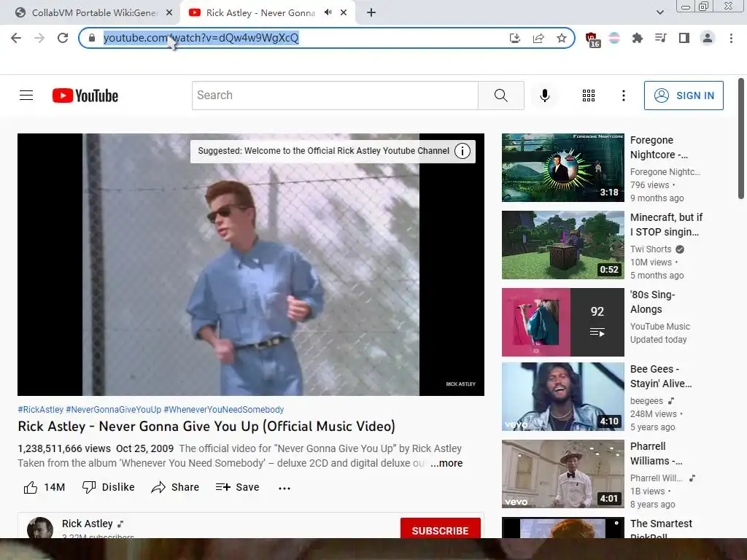This screenshot has width=747, height=560.
Task: Open the Twi Shorts channel name
Action: pos(651,249)
